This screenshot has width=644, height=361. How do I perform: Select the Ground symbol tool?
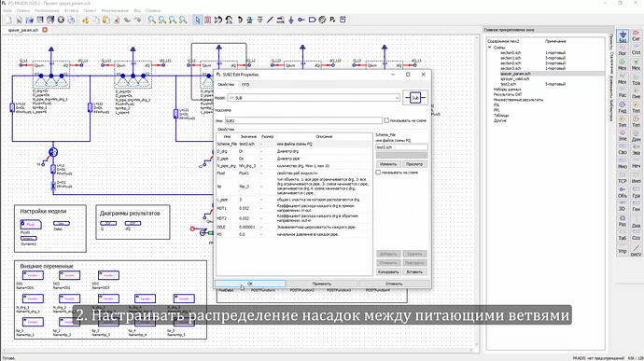(291, 20)
